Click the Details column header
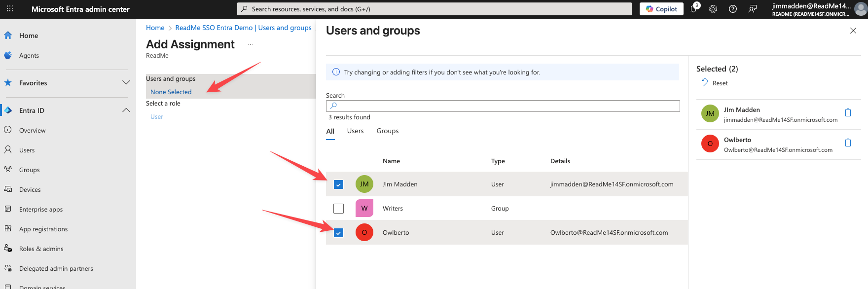The height and width of the screenshot is (289, 868). tap(560, 161)
